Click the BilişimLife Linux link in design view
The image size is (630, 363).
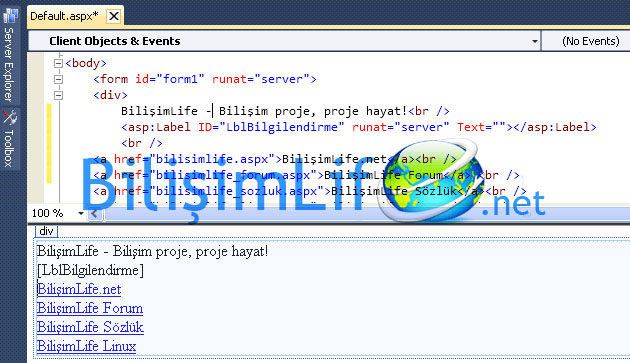(86, 346)
